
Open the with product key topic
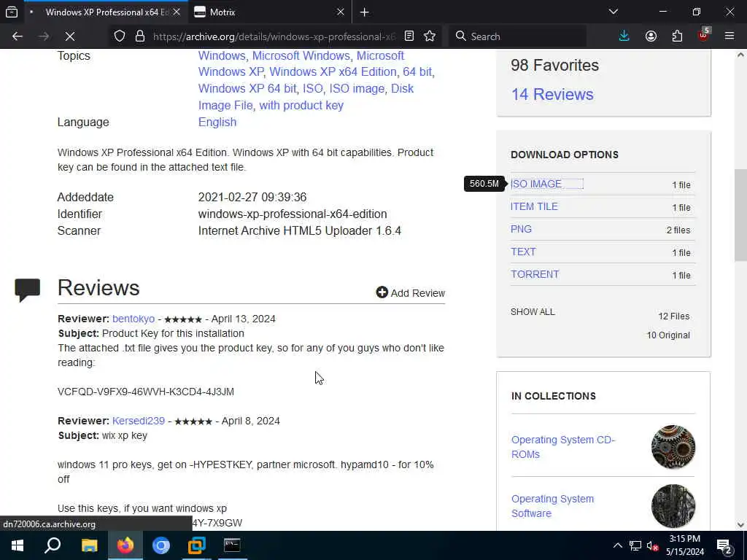click(301, 105)
